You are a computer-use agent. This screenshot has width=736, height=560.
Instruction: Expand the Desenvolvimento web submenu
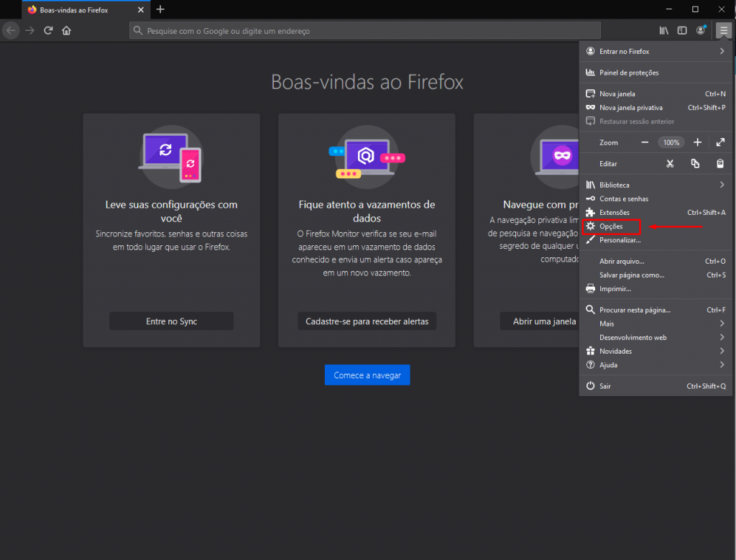coord(722,337)
